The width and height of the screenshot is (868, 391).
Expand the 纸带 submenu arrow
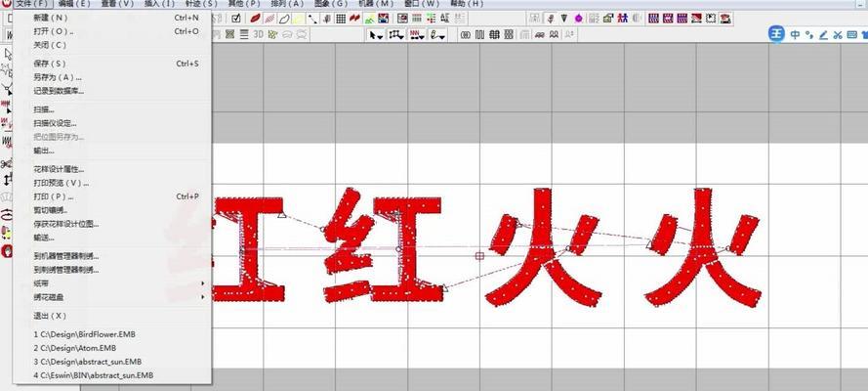pos(203,283)
